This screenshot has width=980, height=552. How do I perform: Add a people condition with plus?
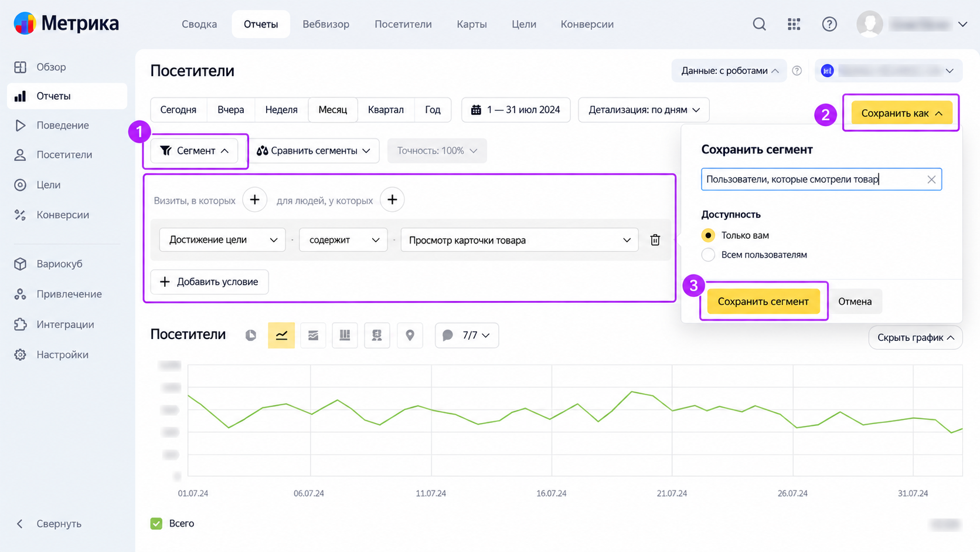[392, 200]
